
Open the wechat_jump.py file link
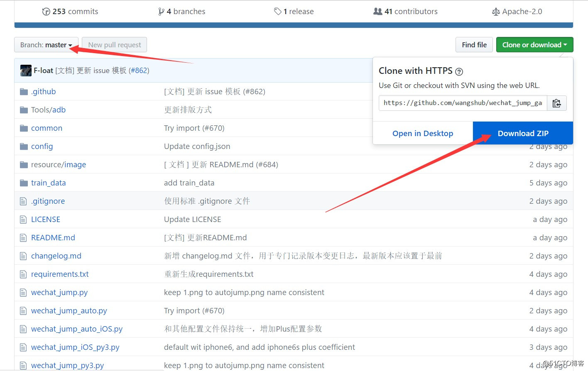[x=59, y=293]
